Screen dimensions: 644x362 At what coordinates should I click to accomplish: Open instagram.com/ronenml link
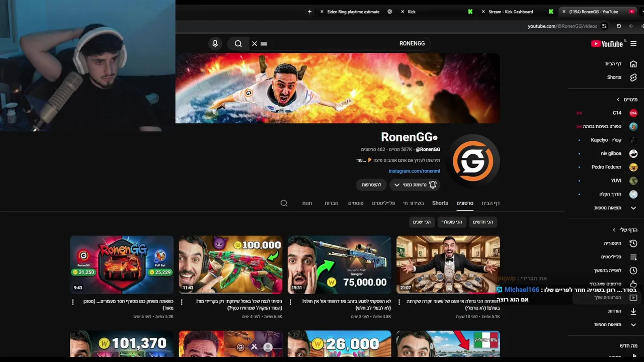(414, 171)
